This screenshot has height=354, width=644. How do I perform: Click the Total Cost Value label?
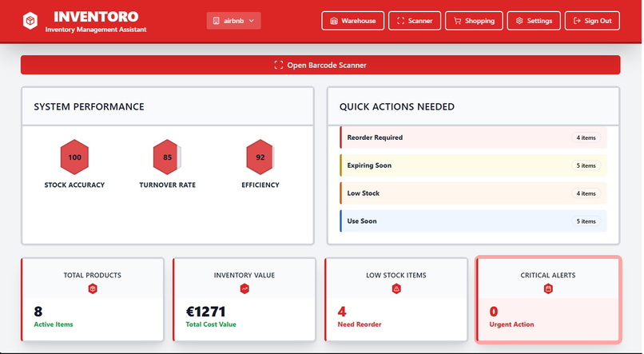click(x=211, y=324)
